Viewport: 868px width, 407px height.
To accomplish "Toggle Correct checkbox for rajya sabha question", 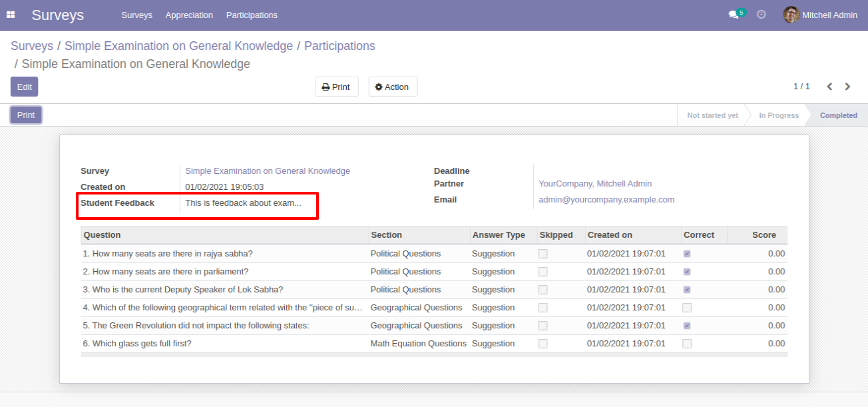I will click(687, 254).
